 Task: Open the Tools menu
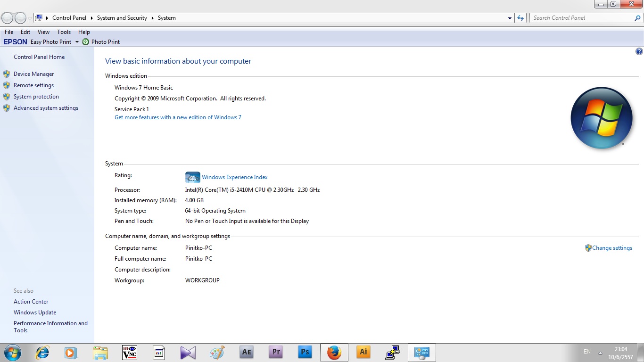64,32
